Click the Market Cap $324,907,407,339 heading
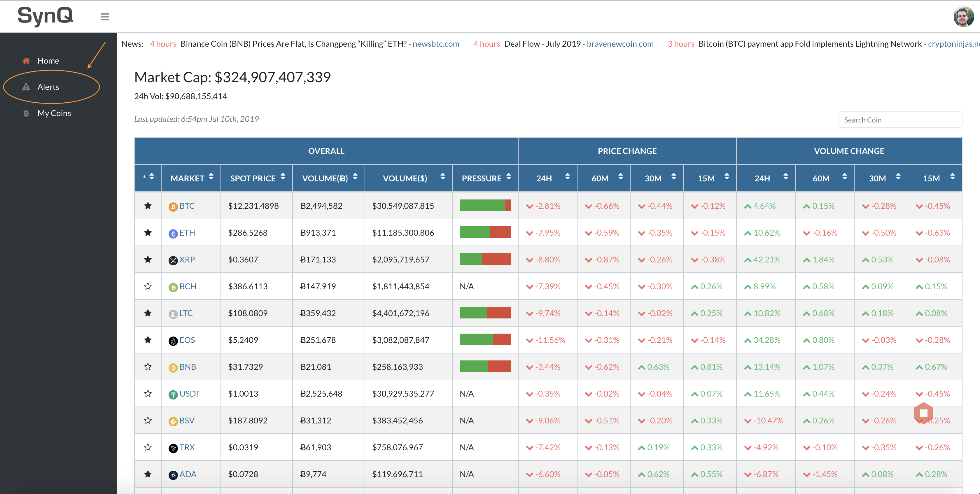 click(232, 77)
